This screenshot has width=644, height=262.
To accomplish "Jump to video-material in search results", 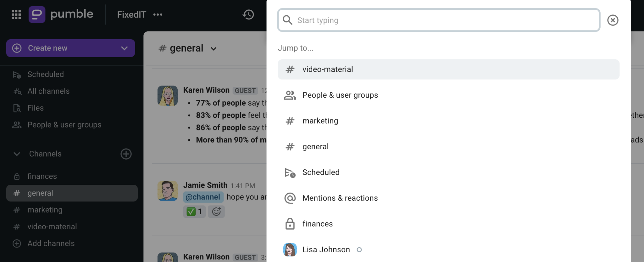I will (x=448, y=69).
